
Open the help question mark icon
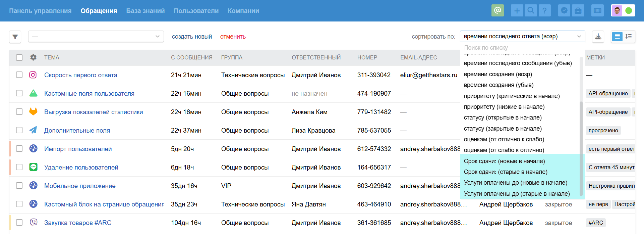tap(544, 10)
